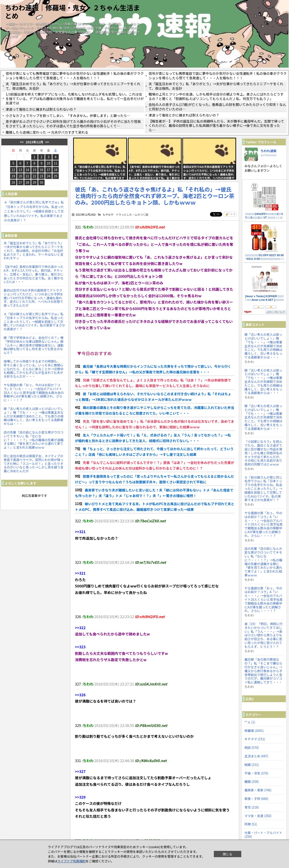Select November 24 in the calendar

[48, 176]
